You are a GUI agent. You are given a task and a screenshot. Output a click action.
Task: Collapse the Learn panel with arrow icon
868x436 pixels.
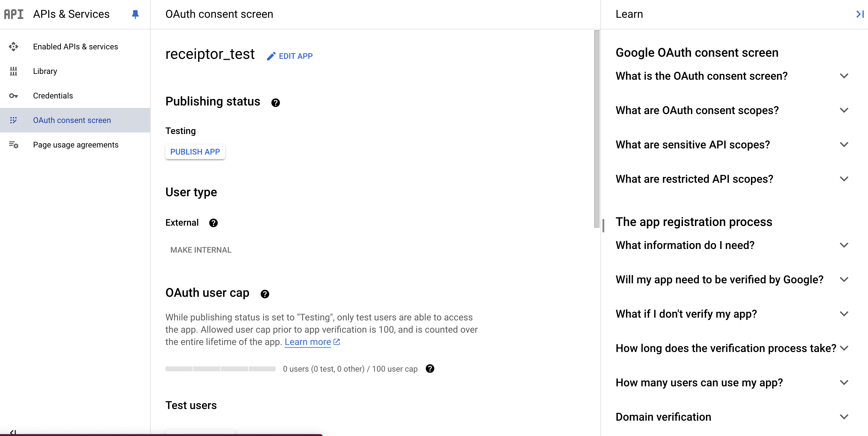[859, 14]
